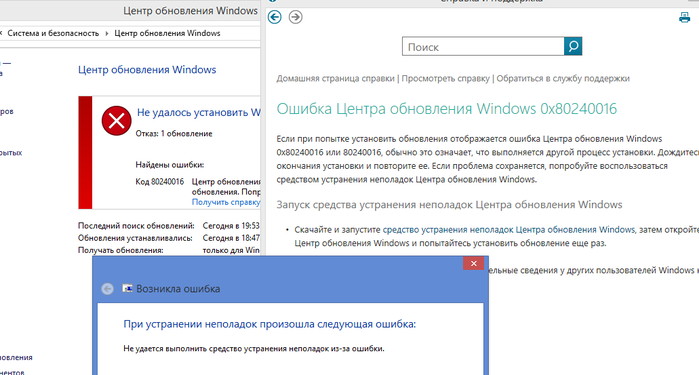Open средство устранения неполадок Центра обновления link
This screenshot has height=375, width=699.
[509, 230]
